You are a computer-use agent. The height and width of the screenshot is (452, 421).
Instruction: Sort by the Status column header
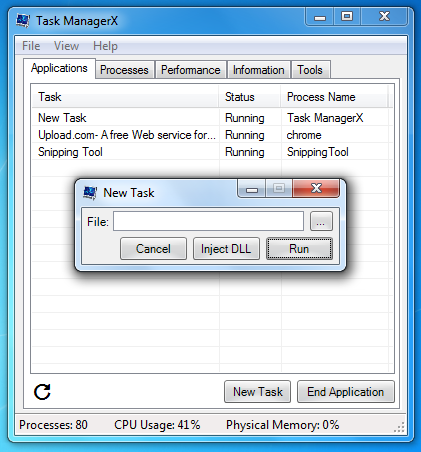pos(250,97)
